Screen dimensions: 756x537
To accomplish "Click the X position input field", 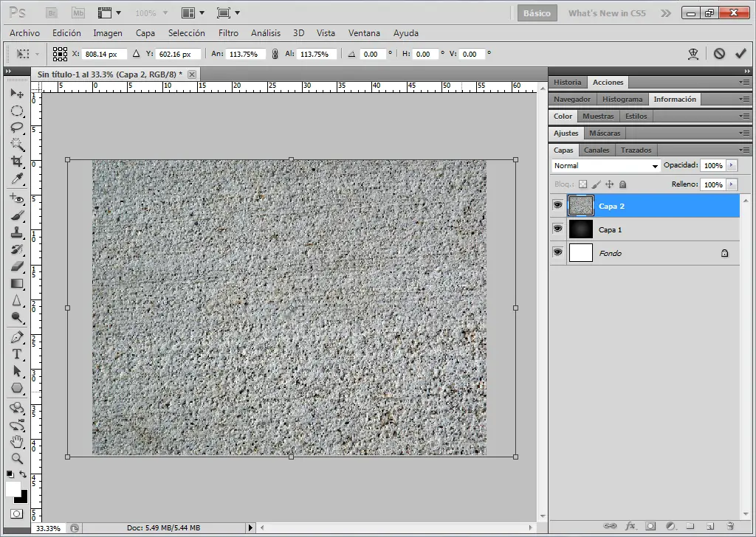I will (x=105, y=54).
